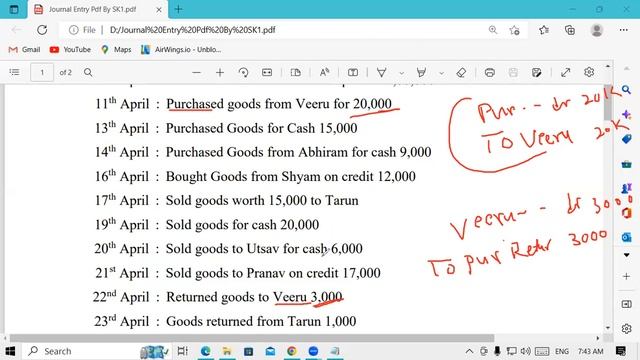Open the YouTube bookmark
This screenshot has width=640, height=360.
pyautogui.click(x=70, y=49)
